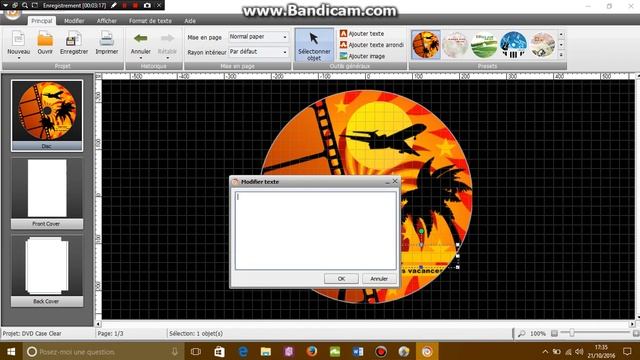This screenshot has height=360, width=640.
Task: Click the green rotation handle on text
Action: point(421,231)
